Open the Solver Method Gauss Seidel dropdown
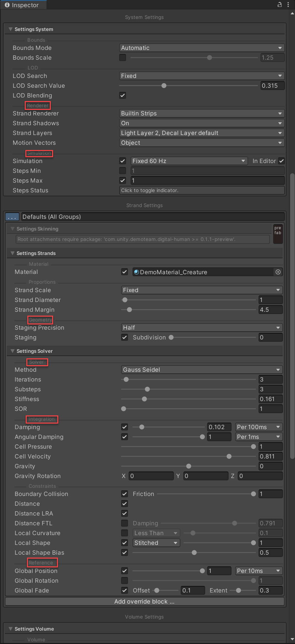Image resolution: width=295 pixels, height=644 pixels. [202, 370]
